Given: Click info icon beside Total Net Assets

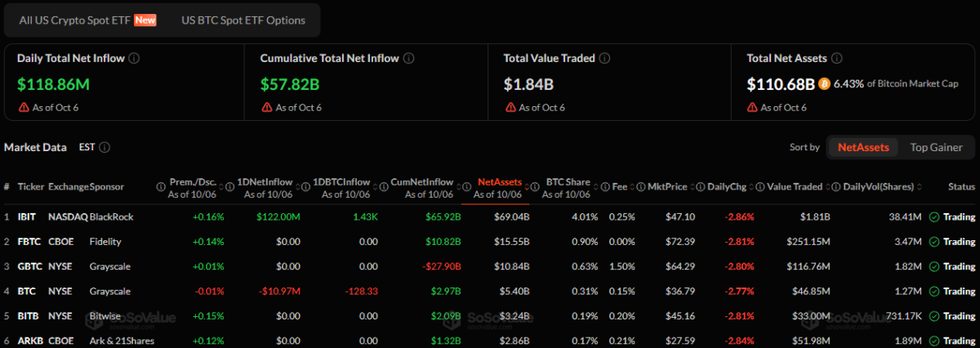Looking at the screenshot, I should click(838, 58).
